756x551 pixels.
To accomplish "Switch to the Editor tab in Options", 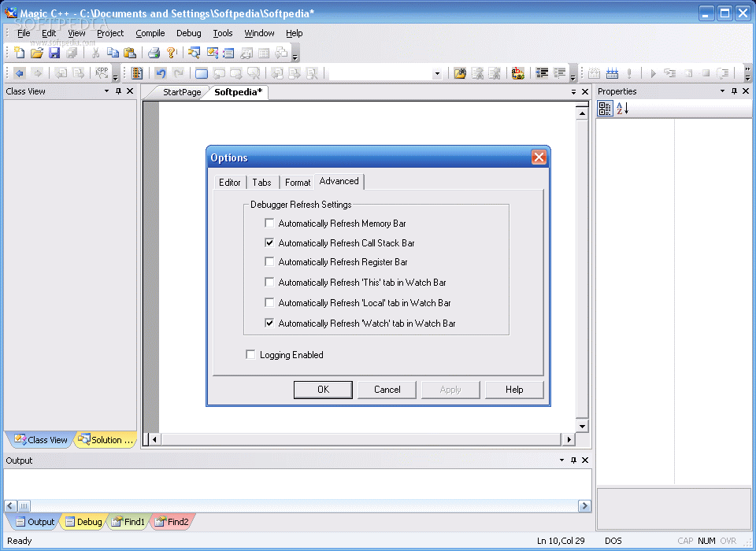I will point(229,182).
